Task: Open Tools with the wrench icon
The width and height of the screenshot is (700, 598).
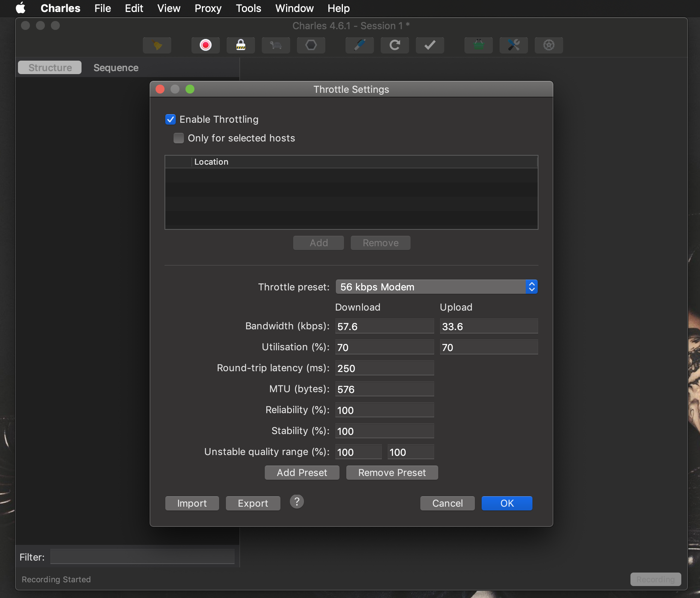Action: (x=513, y=45)
